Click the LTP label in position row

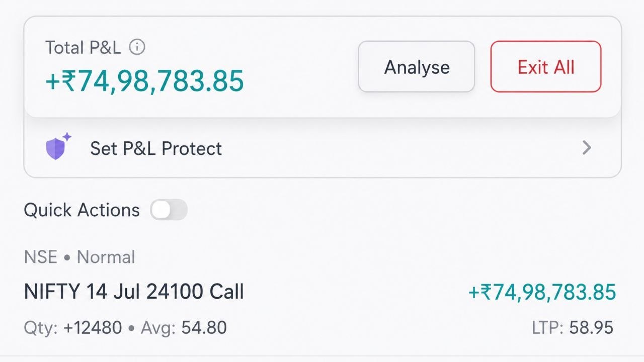[x=547, y=328]
